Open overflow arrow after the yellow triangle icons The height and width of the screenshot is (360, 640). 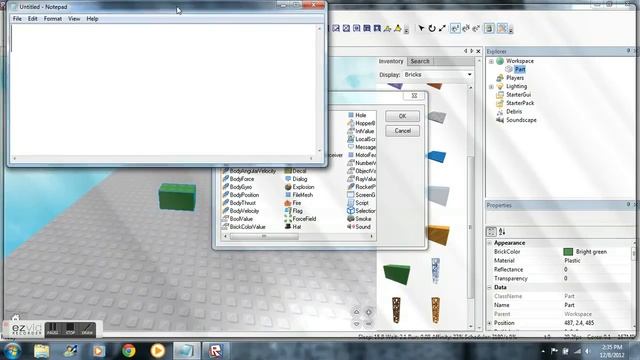(406, 29)
